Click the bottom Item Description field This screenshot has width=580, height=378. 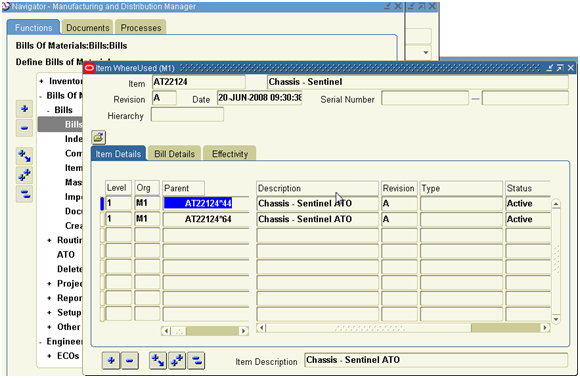coord(436,360)
